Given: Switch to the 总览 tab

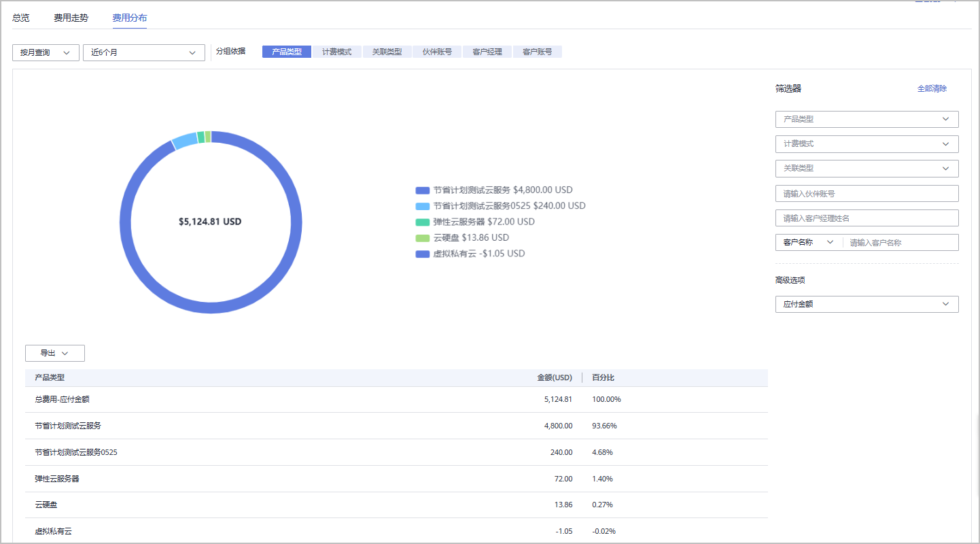Looking at the screenshot, I should point(21,18).
